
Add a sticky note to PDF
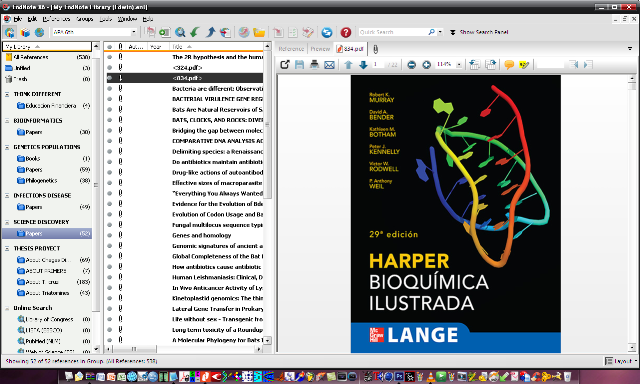[509, 64]
